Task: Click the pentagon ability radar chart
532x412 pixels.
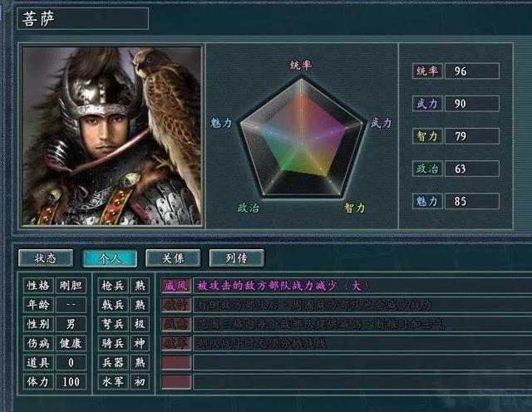Action: [301, 139]
